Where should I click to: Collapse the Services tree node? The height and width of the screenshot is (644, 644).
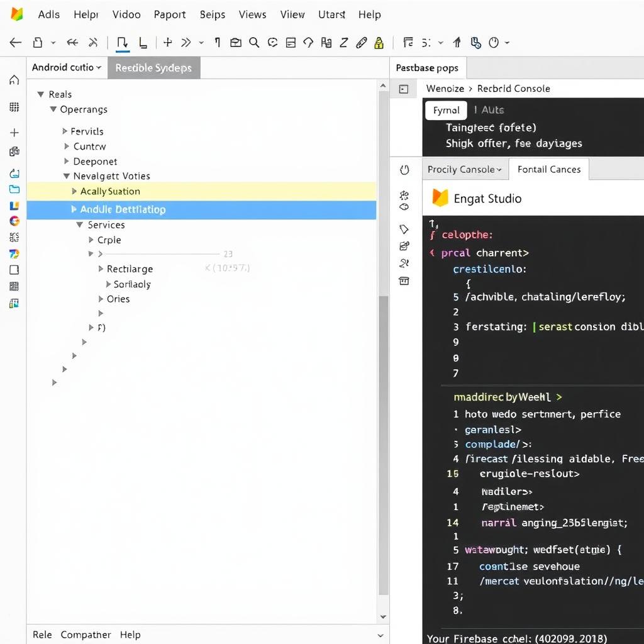tap(80, 225)
